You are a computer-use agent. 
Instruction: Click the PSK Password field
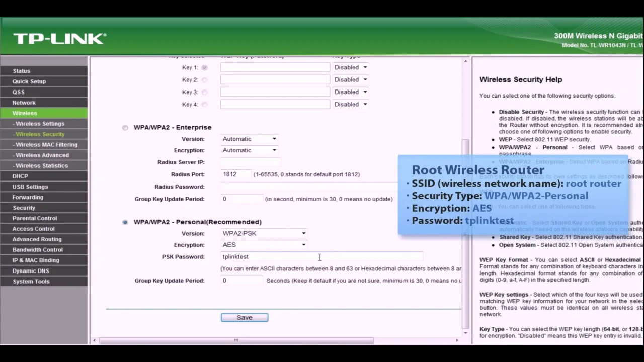click(x=321, y=257)
